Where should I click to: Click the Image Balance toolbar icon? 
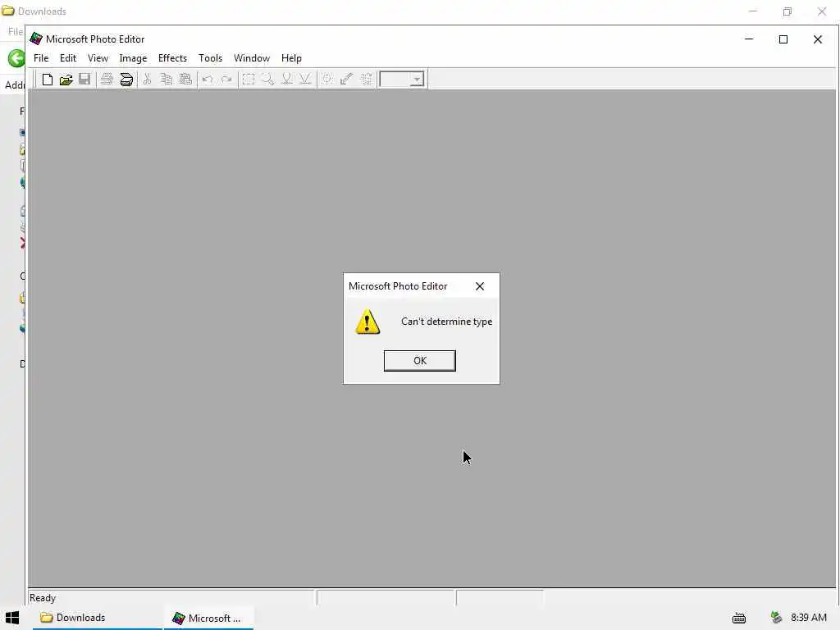pyautogui.click(x=327, y=80)
